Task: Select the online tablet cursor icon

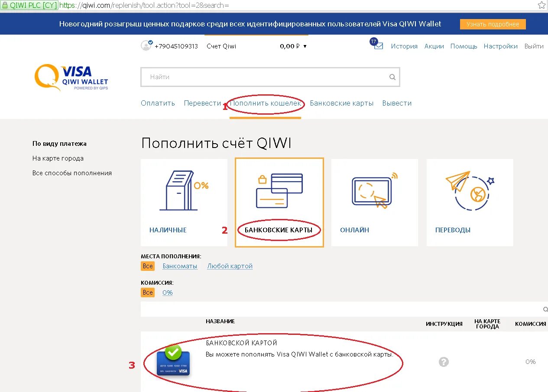Action: [x=374, y=190]
